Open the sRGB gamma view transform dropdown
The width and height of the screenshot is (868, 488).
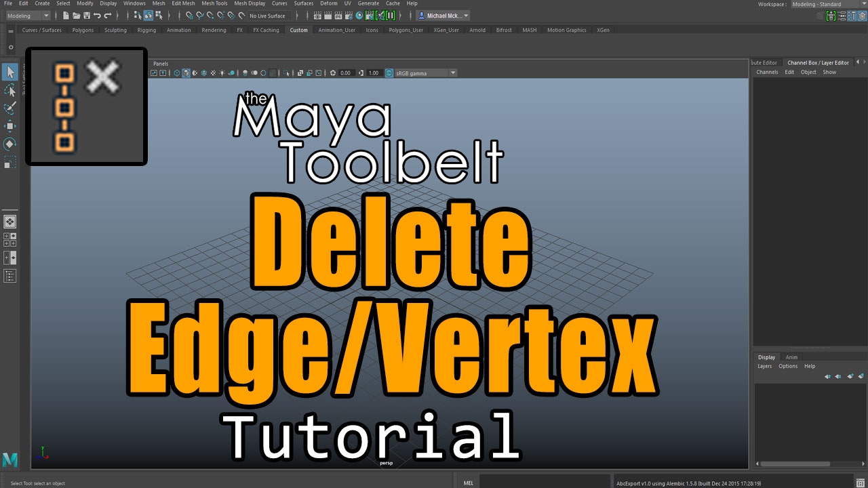point(427,73)
